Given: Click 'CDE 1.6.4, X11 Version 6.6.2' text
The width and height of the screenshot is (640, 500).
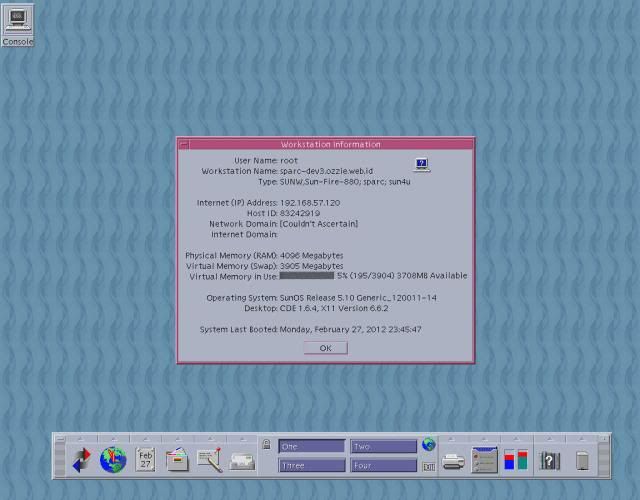Looking at the screenshot, I should pos(334,308).
